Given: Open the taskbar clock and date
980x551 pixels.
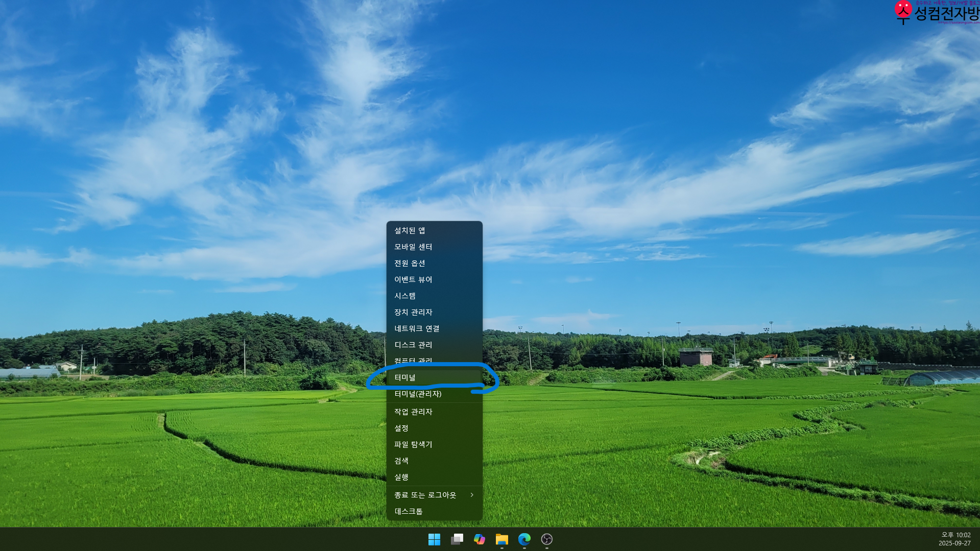Looking at the screenshot, I should [x=954, y=539].
